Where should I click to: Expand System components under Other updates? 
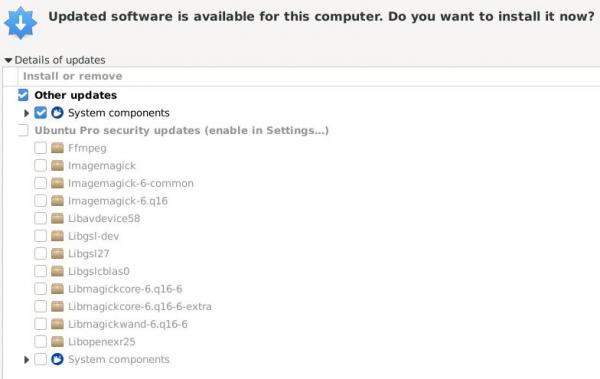[26, 113]
